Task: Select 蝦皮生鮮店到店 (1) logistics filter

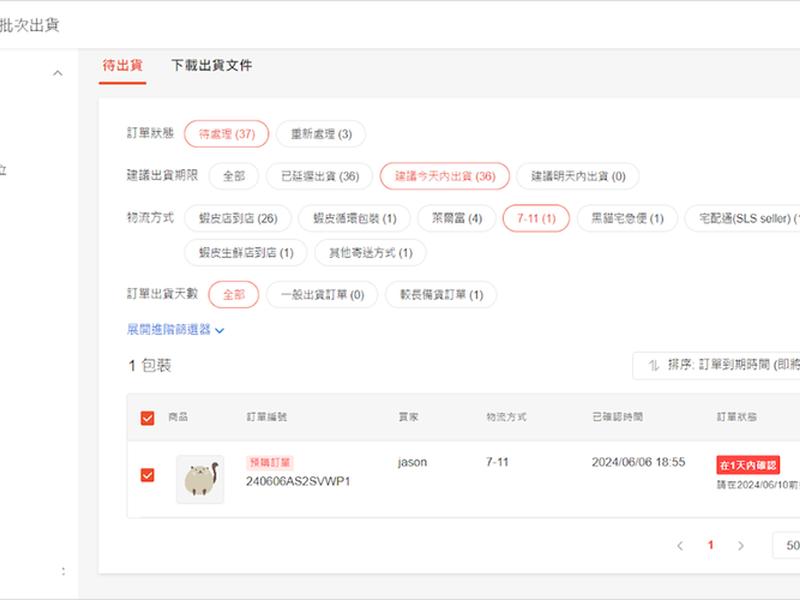Action: [x=246, y=253]
